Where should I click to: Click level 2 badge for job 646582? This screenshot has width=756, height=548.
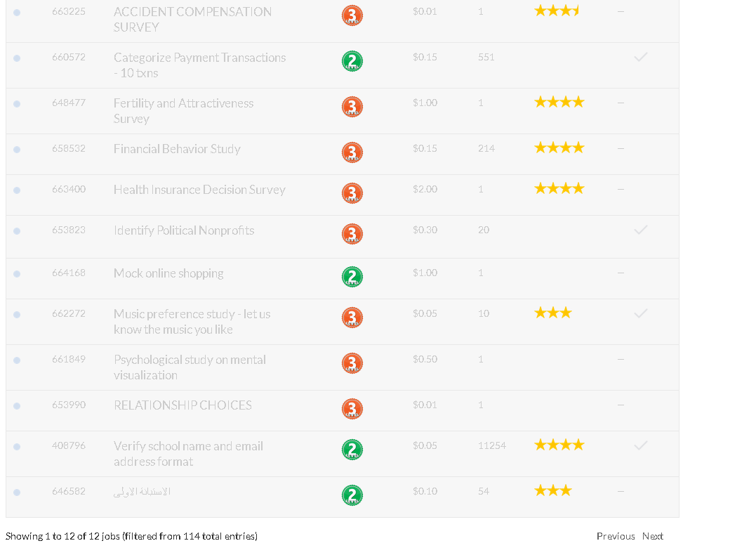click(352, 495)
